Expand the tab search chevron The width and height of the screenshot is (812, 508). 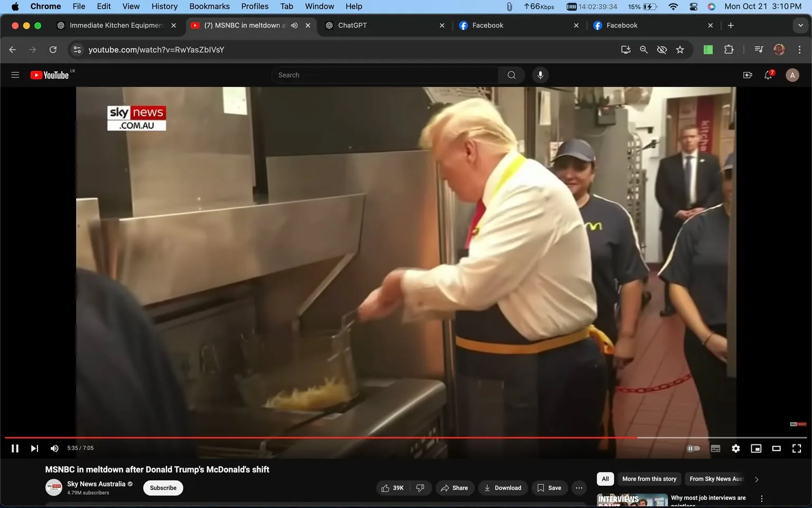click(800, 25)
